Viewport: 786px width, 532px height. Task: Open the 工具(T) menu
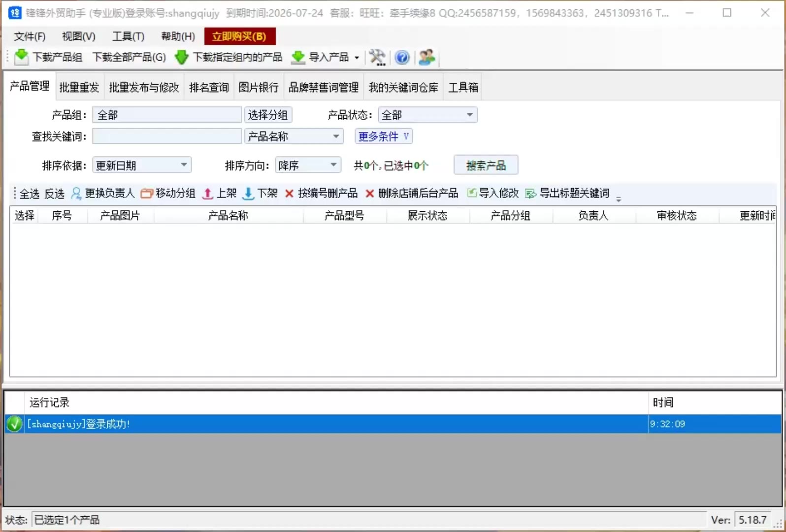128,36
